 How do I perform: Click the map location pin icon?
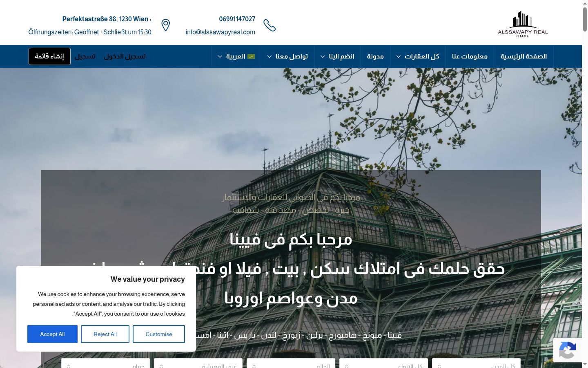click(x=165, y=25)
